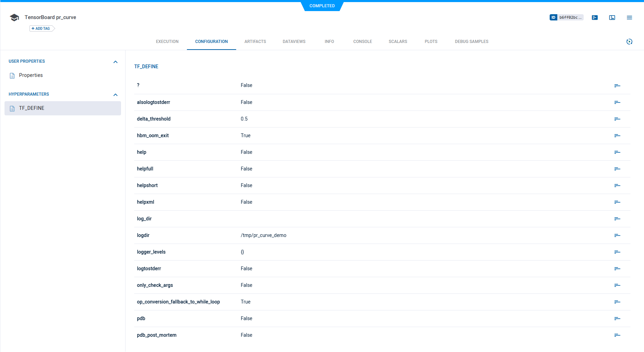Click the graduation cap task icon

tap(14, 17)
